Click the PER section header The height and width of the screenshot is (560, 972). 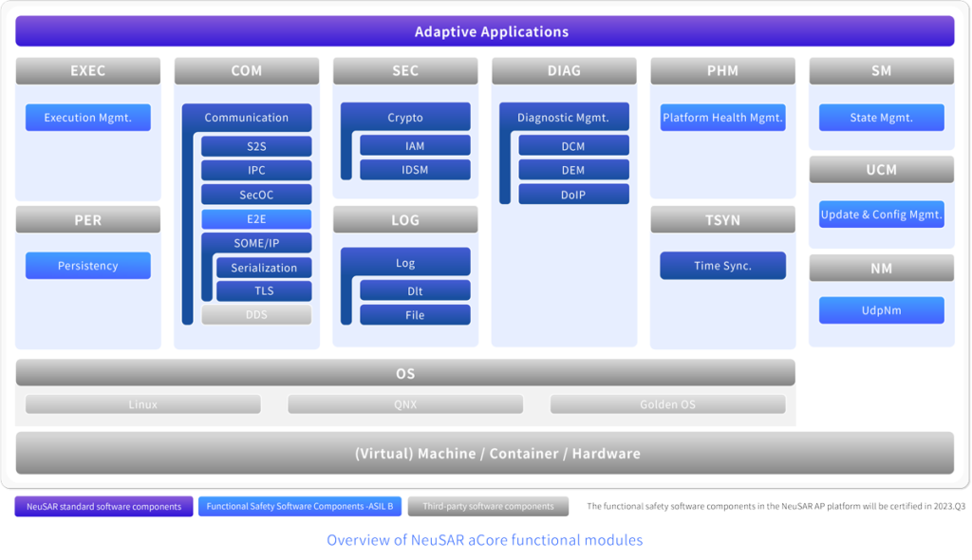tap(88, 219)
